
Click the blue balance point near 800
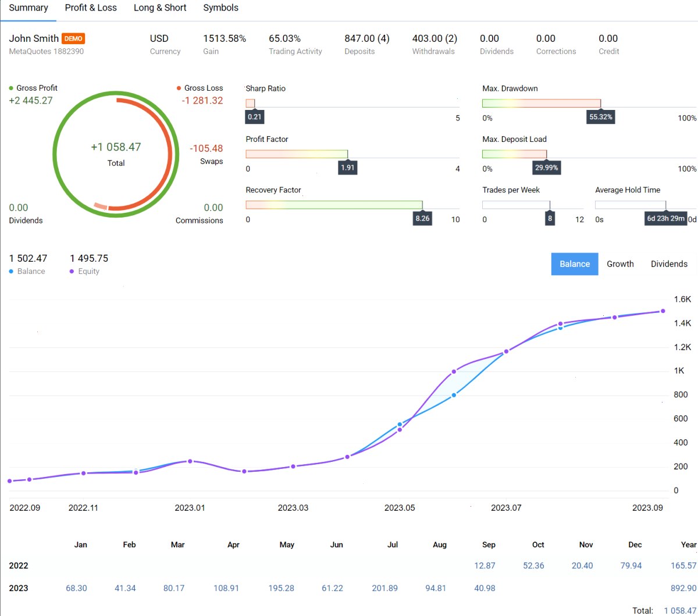[454, 395]
